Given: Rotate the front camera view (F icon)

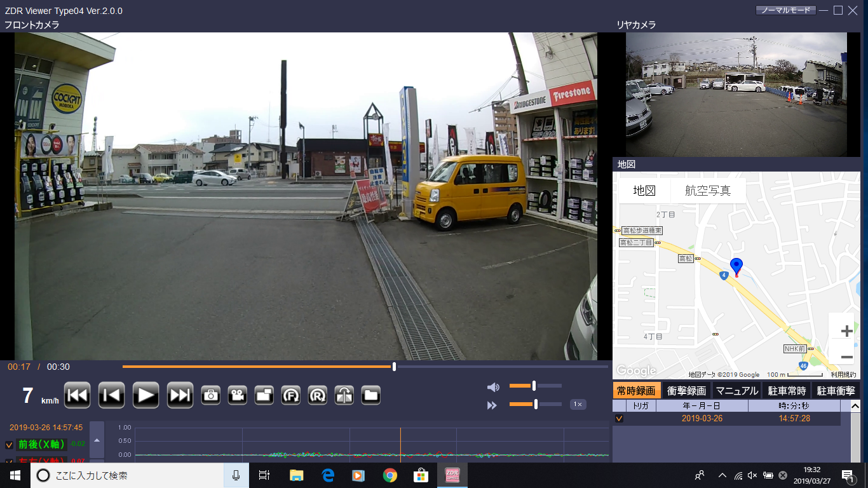Looking at the screenshot, I should click(x=290, y=395).
